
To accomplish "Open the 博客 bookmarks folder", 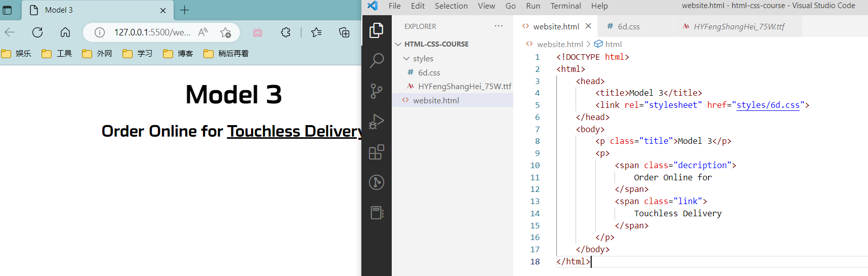I will tap(178, 53).
